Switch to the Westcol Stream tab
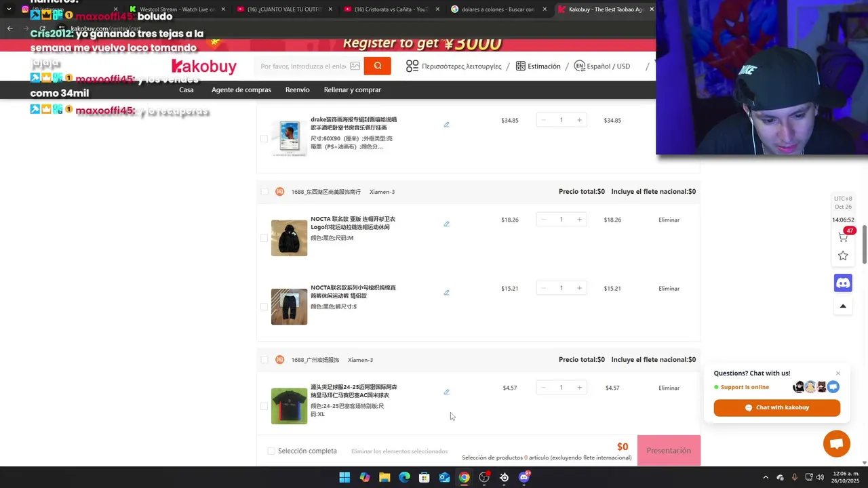The width and height of the screenshot is (868, 488). (x=176, y=9)
